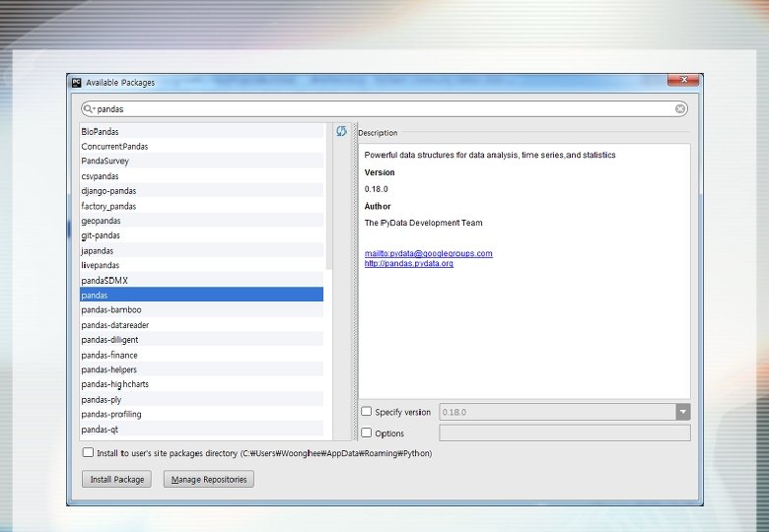Select pandas-qt in the package list
Image resolution: width=769 pixels, height=532 pixels.
tap(201, 430)
